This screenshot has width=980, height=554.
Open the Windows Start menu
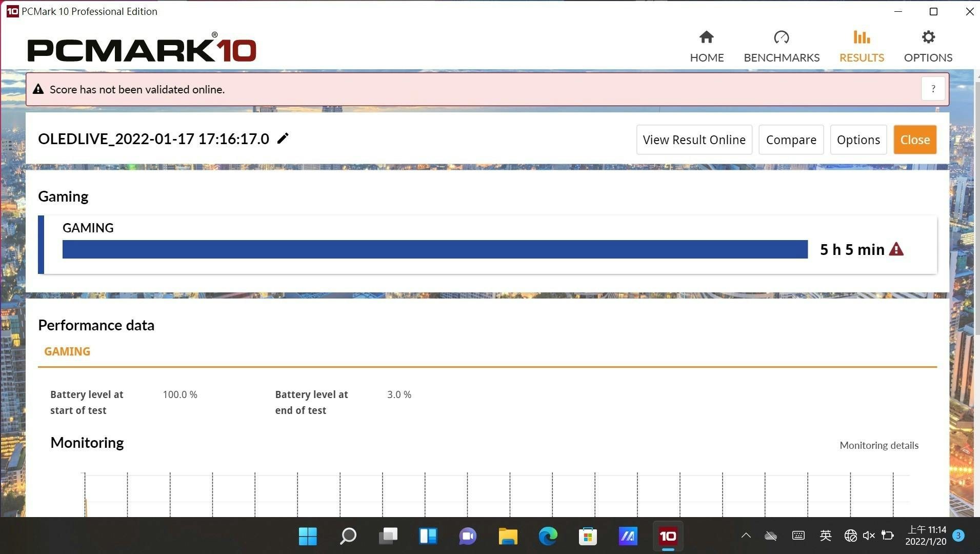[308, 536]
